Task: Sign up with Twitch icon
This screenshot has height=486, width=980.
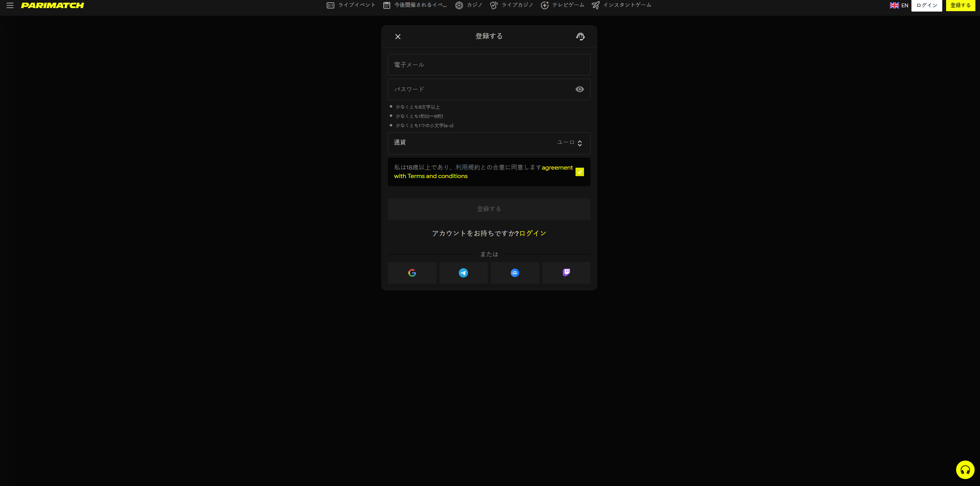Action: (x=566, y=273)
